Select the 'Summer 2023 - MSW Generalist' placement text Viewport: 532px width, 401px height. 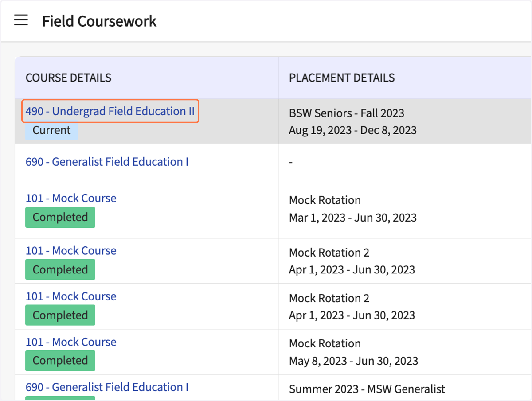[x=367, y=389]
